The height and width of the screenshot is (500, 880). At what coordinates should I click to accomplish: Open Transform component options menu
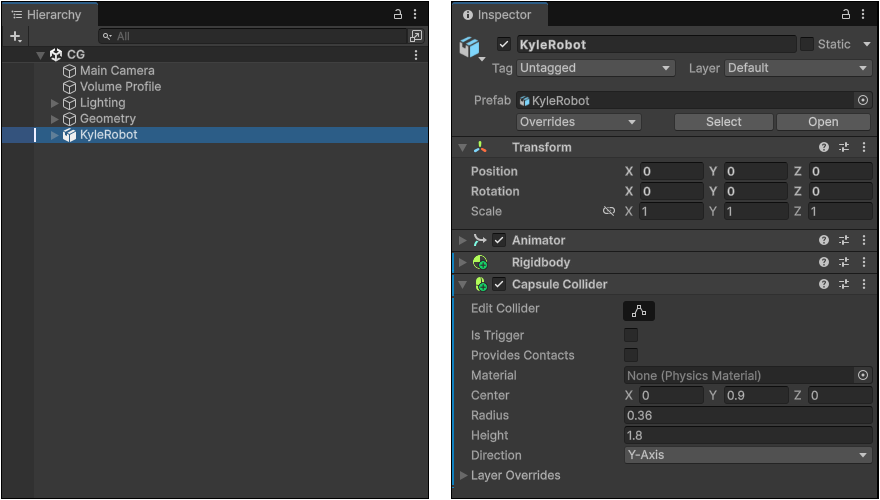(864, 148)
